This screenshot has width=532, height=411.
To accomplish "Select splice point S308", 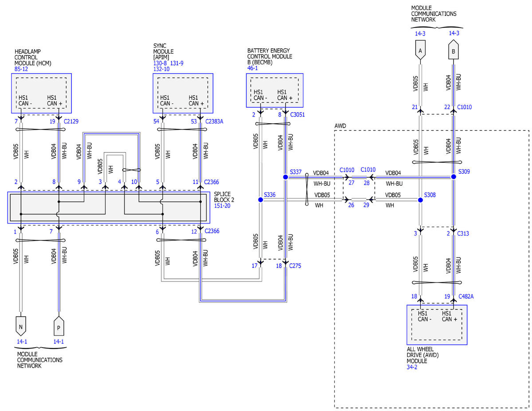I will click(420, 200).
